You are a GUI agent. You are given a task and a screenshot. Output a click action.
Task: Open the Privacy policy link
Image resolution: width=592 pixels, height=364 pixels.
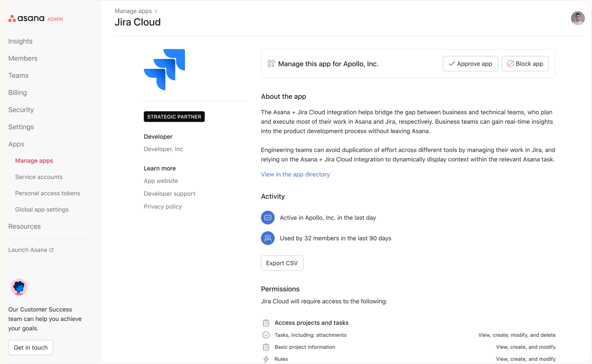pyautogui.click(x=163, y=207)
